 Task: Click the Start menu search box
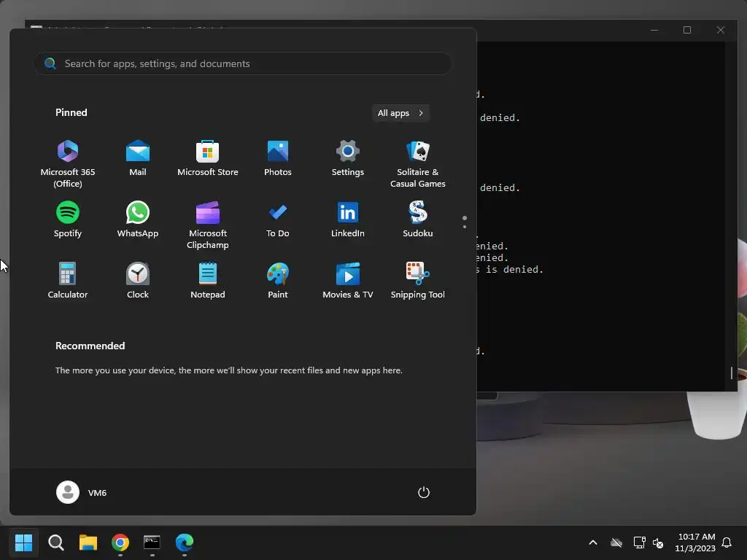click(242, 63)
